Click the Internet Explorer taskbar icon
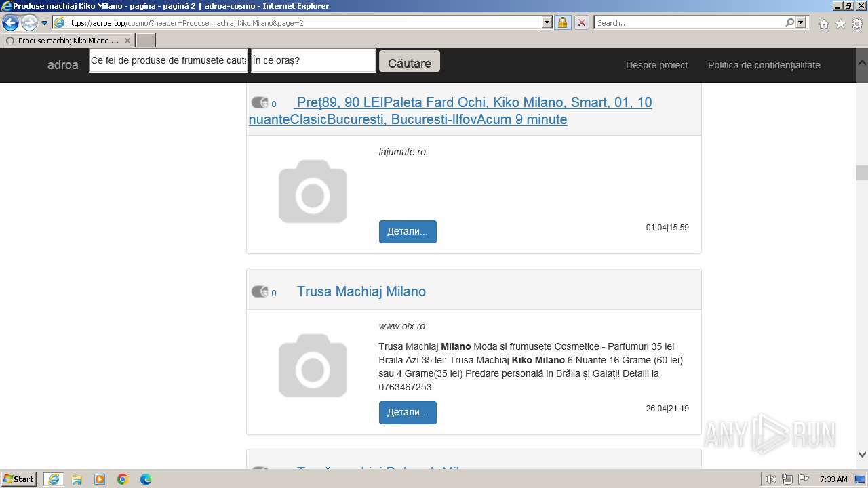 [54, 479]
